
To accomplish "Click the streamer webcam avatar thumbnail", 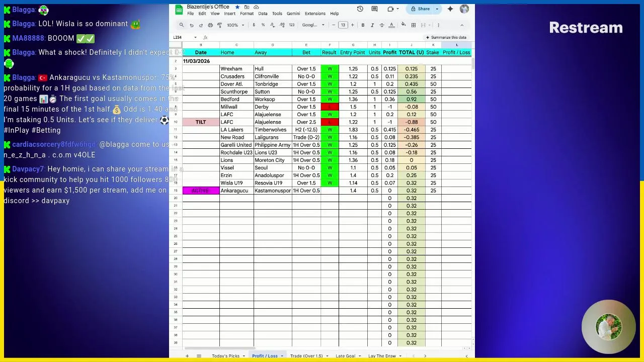I will point(609,327).
